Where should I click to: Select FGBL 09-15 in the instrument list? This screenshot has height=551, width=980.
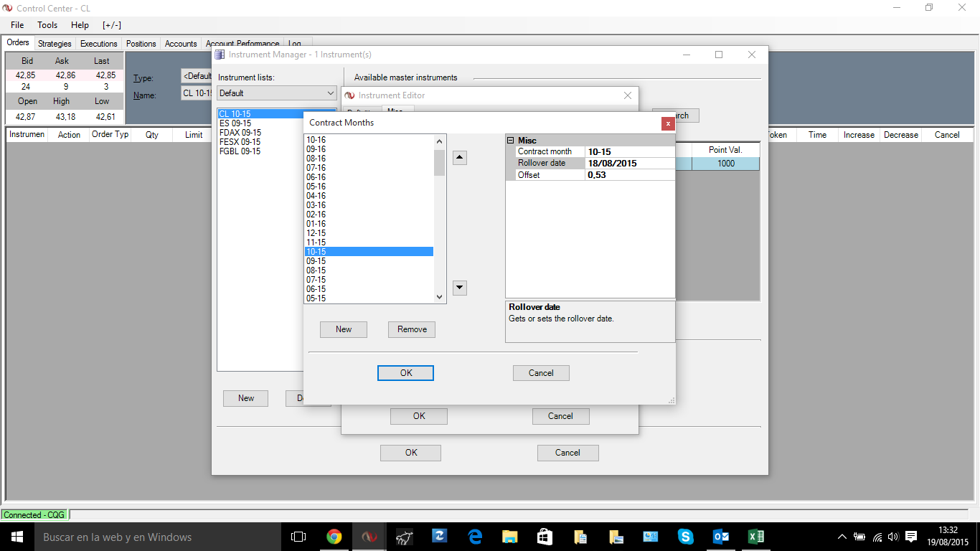[240, 151]
